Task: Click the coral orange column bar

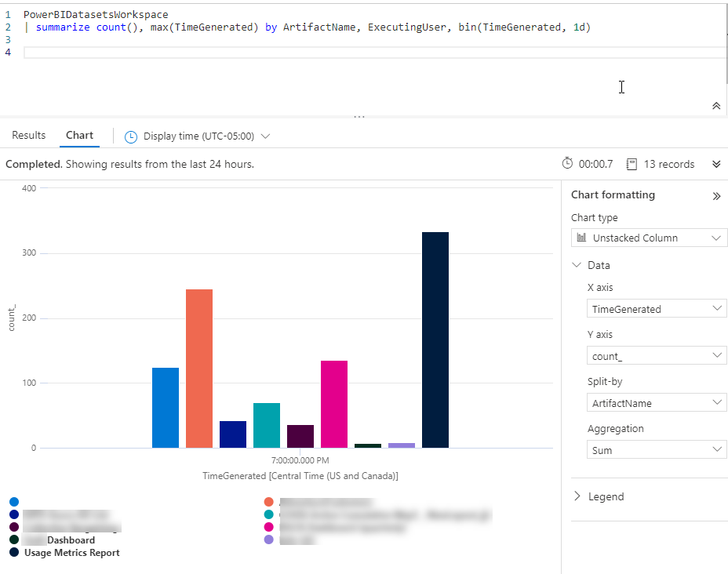Action: [199, 369]
